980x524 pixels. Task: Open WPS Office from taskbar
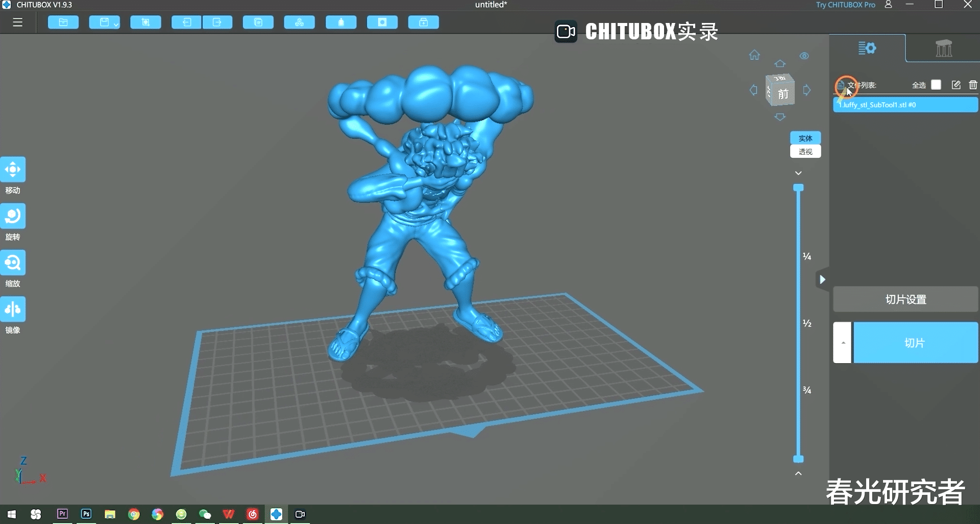click(x=229, y=514)
